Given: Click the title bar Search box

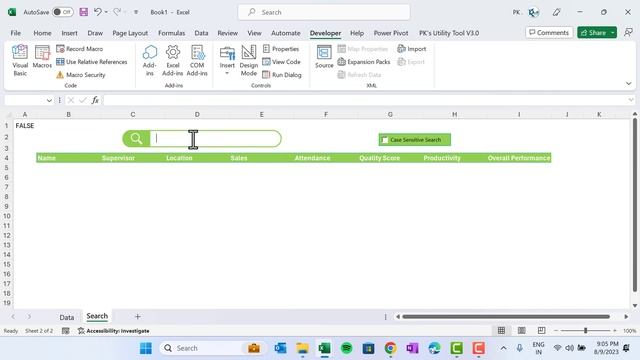Looking at the screenshot, I should tap(324, 12).
